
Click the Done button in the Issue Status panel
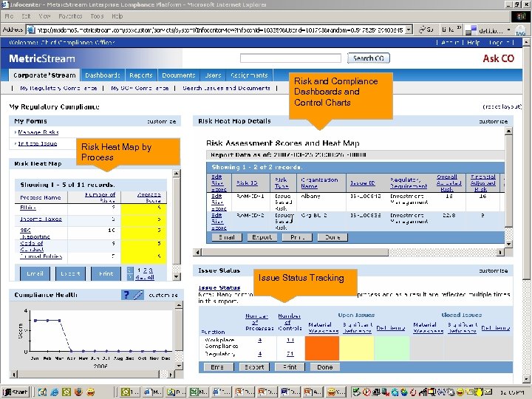[x=324, y=367]
